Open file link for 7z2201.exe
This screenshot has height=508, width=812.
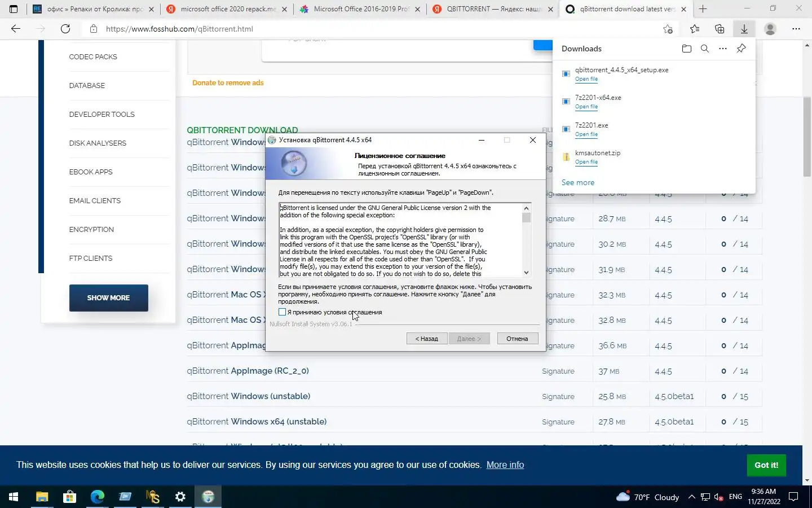pyautogui.click(x=586, y=134)
